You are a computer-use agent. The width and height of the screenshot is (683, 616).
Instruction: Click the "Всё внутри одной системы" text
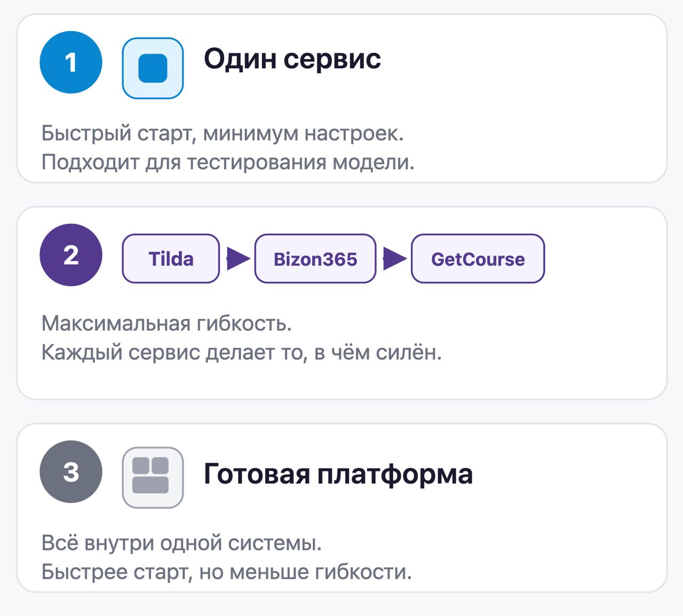181,543
